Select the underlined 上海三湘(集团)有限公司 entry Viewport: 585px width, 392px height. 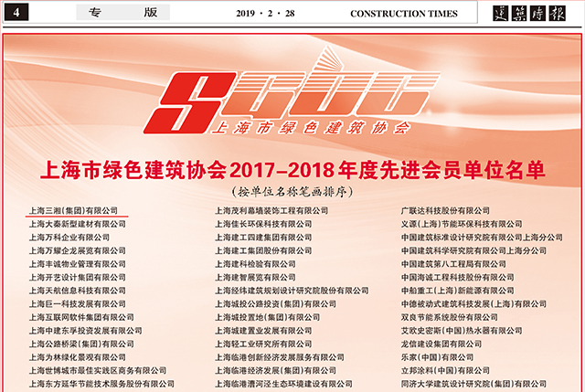[73, 211]
